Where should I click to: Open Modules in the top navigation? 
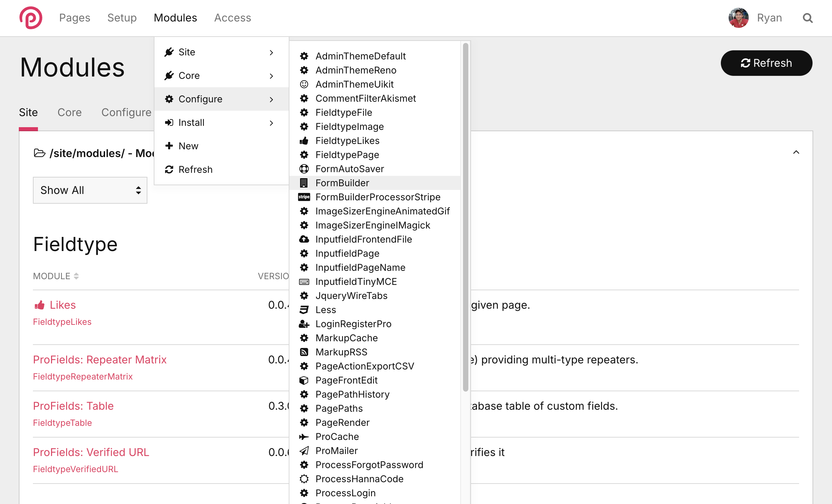tap(175, 17)
